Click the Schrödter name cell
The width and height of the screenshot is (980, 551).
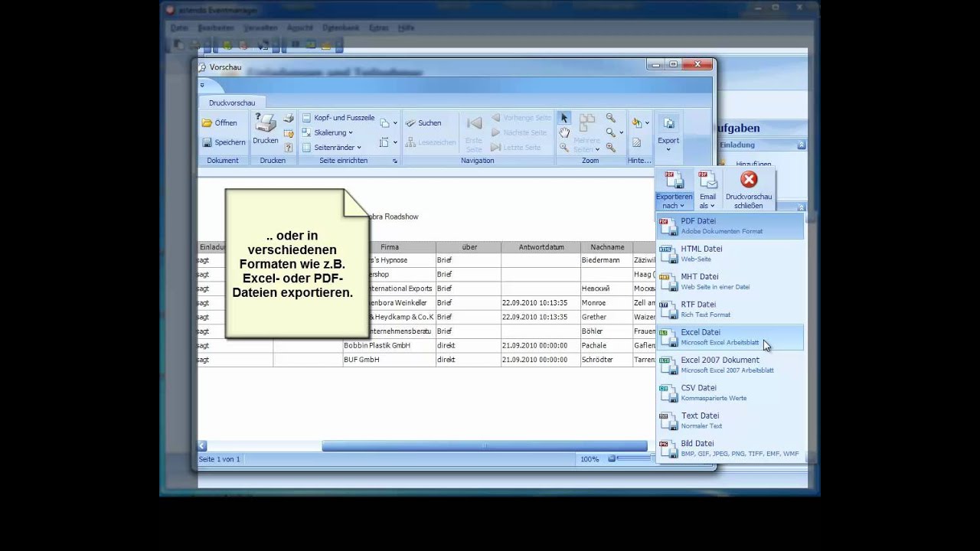click(x=607, y=360)
